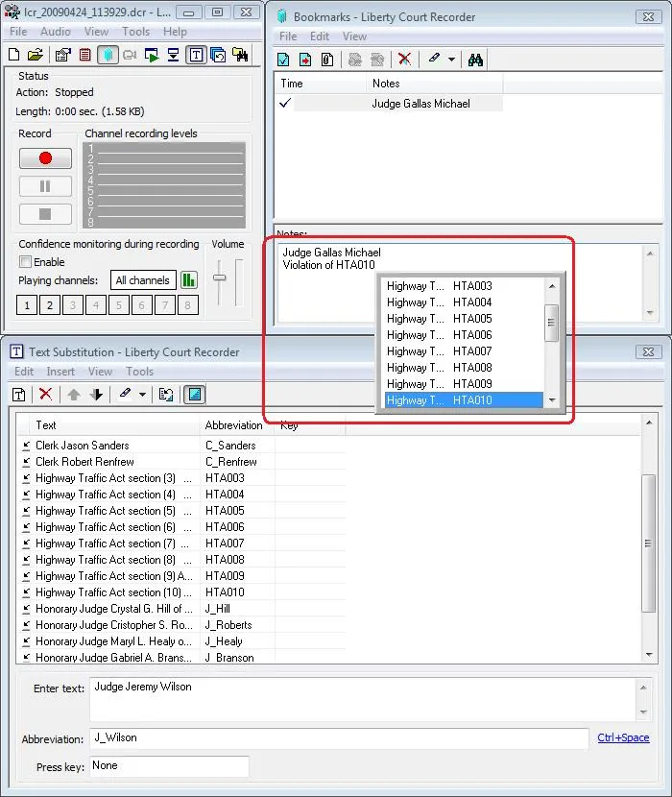672x797 pixels.
Task: Toggle playing channel 2 button
Action: [50, 305]
